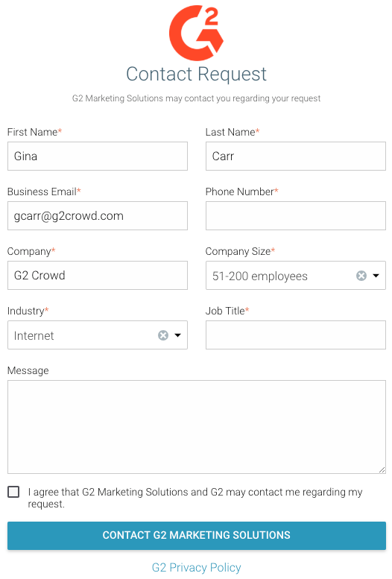Screen dimensions: 392x579
Task: Clear the Company Size selection
Action: click(361, 276)
